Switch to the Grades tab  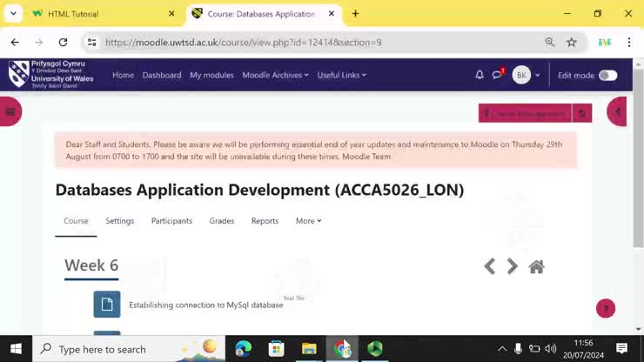click(x=222, y=221)
